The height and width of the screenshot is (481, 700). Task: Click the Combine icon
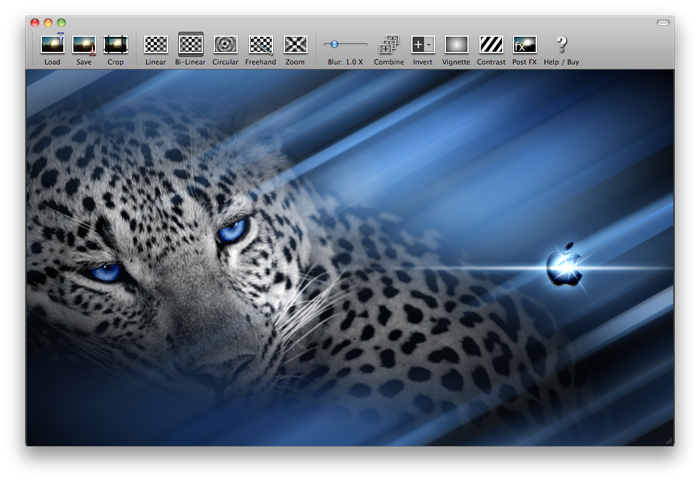click(x=389, y=45)
